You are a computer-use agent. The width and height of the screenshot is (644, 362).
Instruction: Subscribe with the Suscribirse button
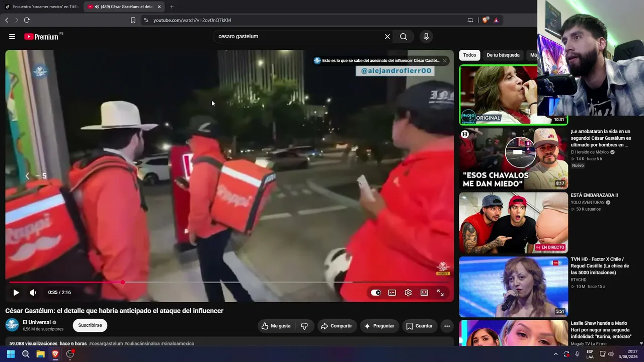(x=90, y=325)
